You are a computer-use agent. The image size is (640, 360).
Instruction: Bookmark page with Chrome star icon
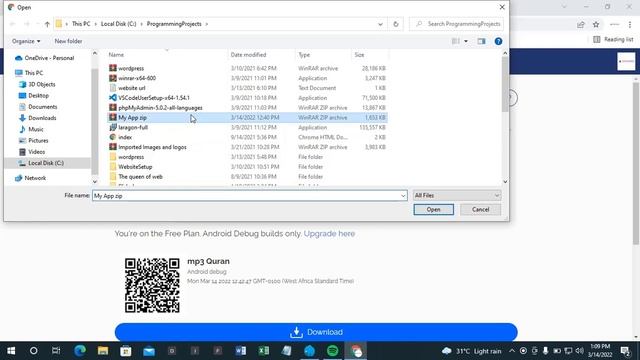click(x=596, y=24)
